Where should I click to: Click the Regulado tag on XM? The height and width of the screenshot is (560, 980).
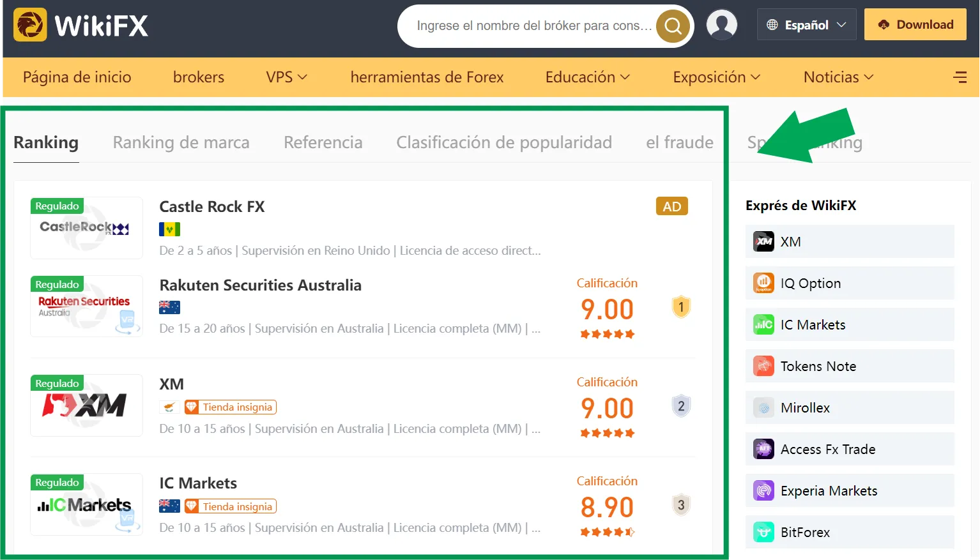pyautogui.click(x=57, y=383)
